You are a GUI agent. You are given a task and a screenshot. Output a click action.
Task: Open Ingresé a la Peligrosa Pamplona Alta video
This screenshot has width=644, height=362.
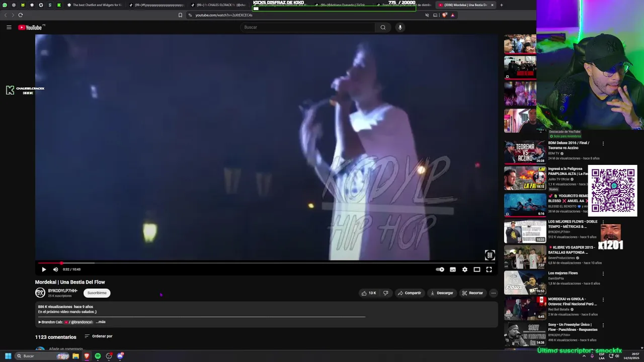(568, 171)
